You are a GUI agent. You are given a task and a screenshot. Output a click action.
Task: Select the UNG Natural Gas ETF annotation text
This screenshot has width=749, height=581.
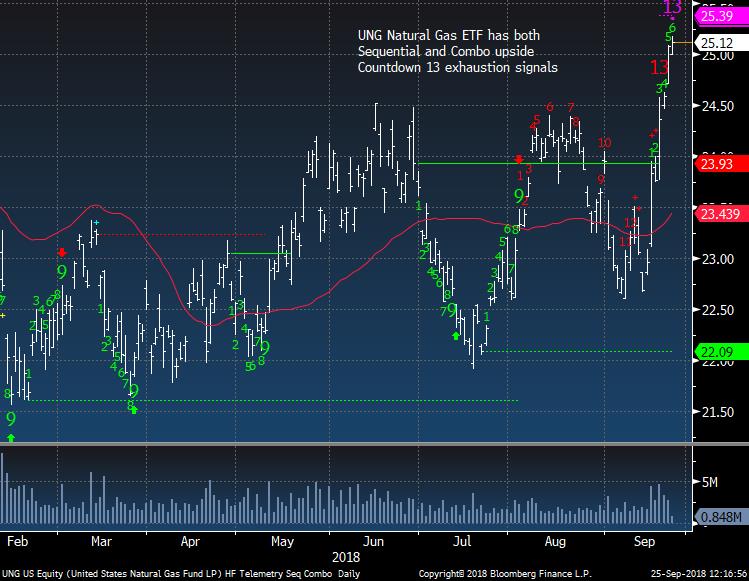click(457, 51)
